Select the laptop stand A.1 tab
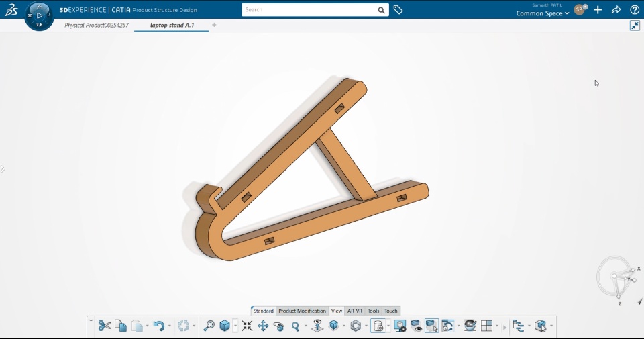Image resolution: width=644 pixels, height=339 pixels. (x=172, y=25)
